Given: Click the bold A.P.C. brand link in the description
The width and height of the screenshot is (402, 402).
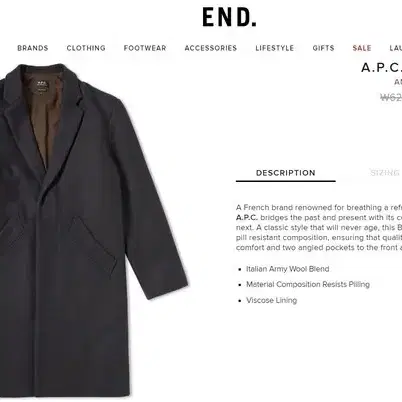Looking at the screenshot, I should 247,218.
